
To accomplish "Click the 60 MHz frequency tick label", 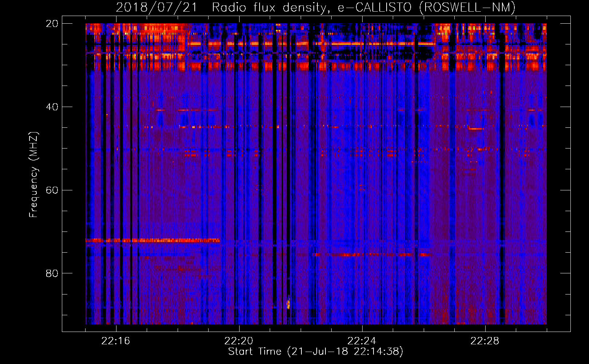I will point(52,190).
